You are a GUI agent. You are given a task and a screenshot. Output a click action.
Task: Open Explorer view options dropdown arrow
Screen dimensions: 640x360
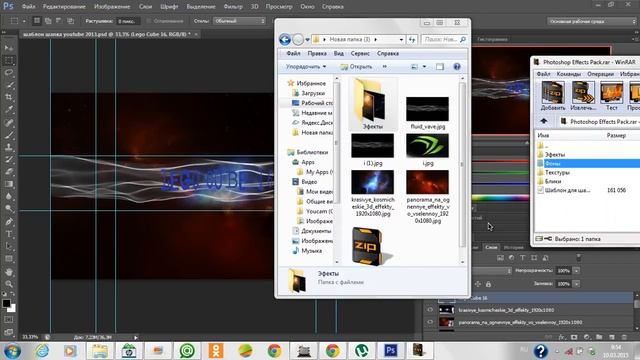point(424,67)
